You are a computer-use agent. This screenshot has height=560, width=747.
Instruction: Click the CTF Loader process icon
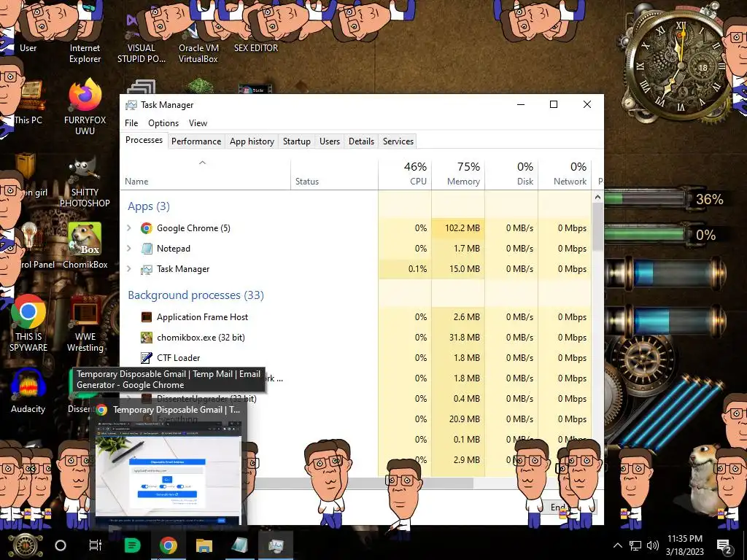coord(146,358)
